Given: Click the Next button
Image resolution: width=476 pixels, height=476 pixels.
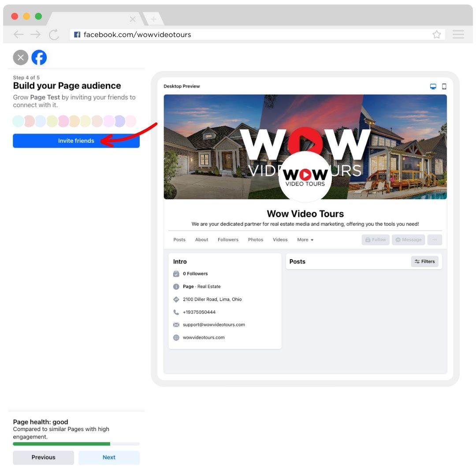Looking at the screenshot, I should (109, 457).
